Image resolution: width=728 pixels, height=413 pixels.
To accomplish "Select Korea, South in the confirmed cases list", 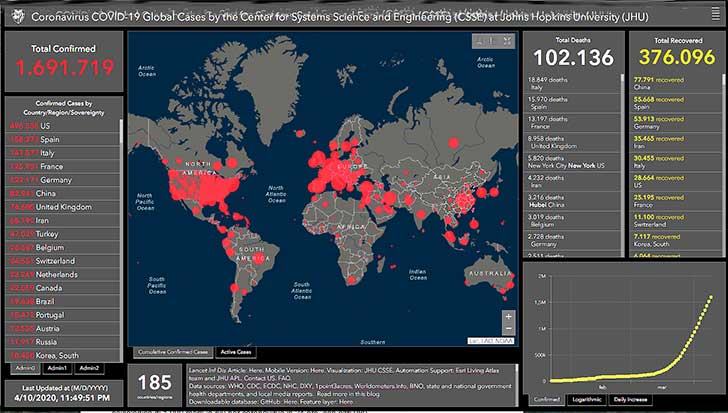I will coord(63,355).
